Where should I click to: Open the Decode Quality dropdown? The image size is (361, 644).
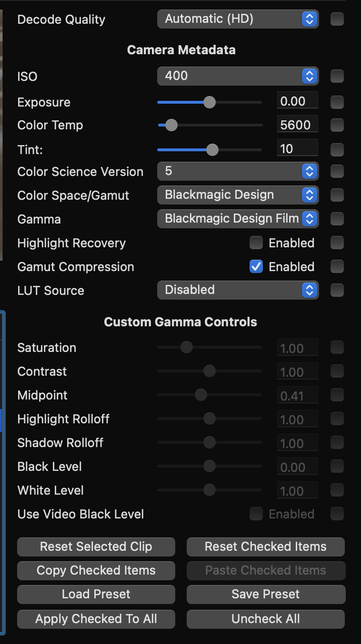click(238, 20)
